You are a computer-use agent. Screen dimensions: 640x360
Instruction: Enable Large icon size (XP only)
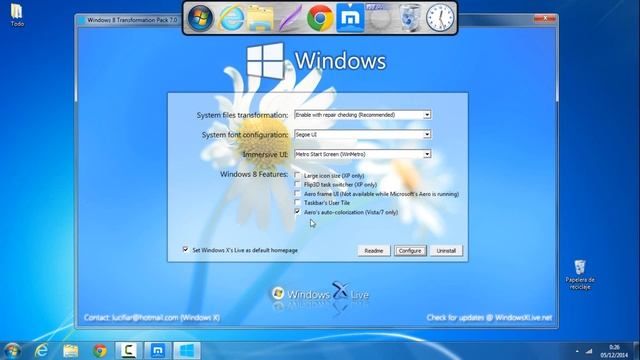[x=297, y=175]
